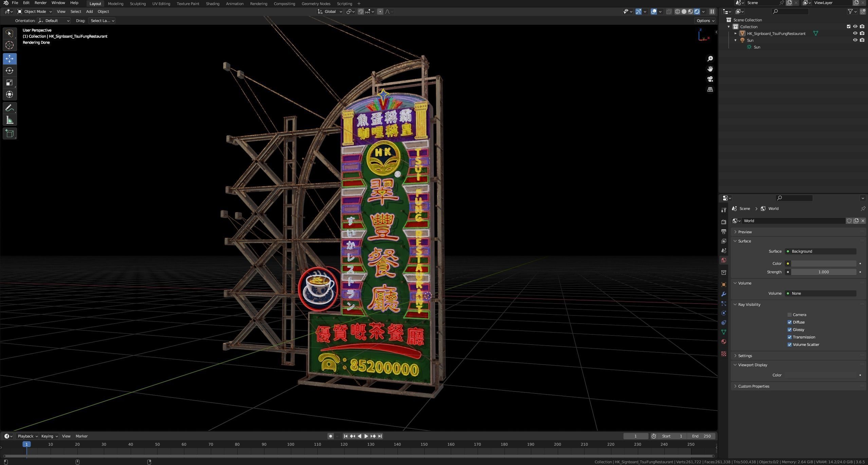The height and width of the screenshot is (465, 868).
Task: Hide the Sun object in viewport
Action: (x=855, y=40)
